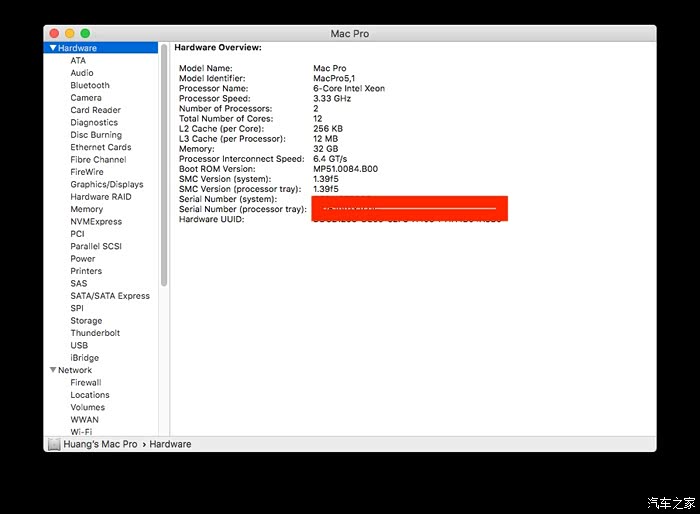
Task: Select NVMExpress in hardware list
Action: click(x=96, y=222)
